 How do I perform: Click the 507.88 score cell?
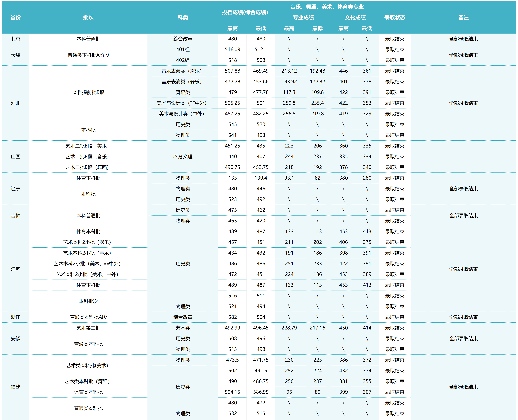pos(232,71)
